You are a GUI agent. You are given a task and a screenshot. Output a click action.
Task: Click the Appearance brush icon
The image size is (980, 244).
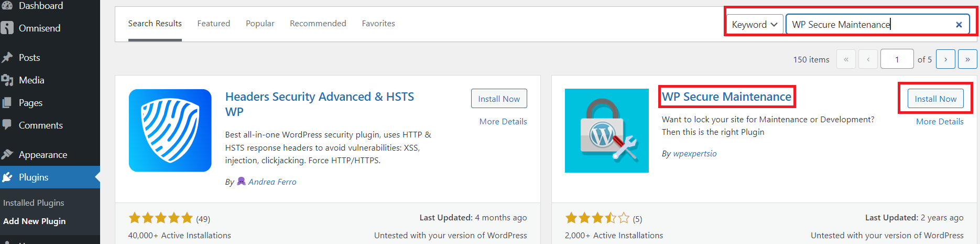7,154
